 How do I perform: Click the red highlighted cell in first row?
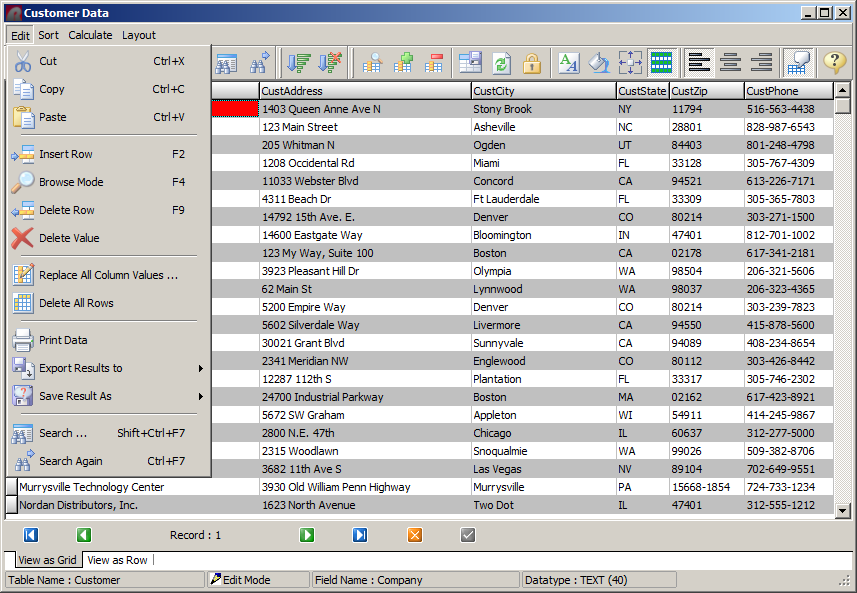[235, 109]
